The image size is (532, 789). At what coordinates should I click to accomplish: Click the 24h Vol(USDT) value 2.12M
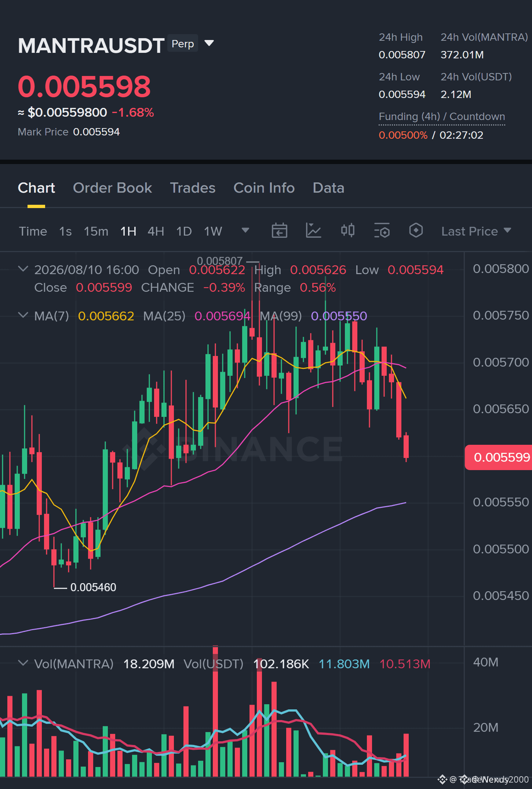pos(456,94)
